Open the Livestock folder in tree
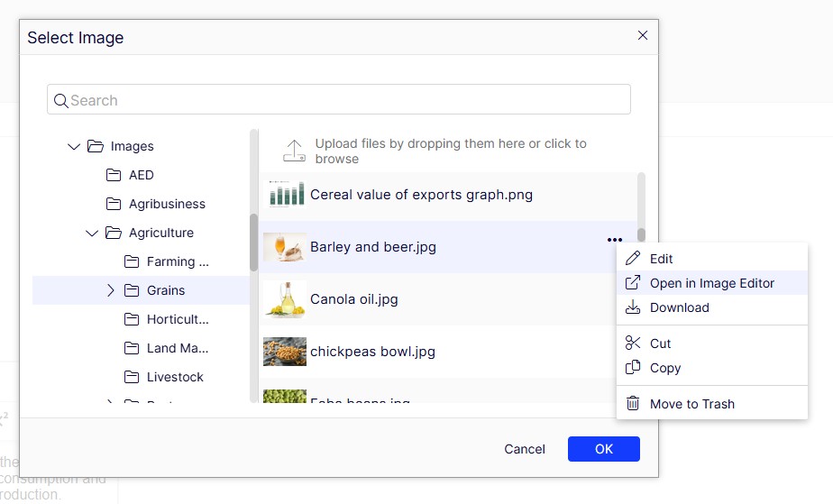The image size is (833, 504). coord(175,377)
